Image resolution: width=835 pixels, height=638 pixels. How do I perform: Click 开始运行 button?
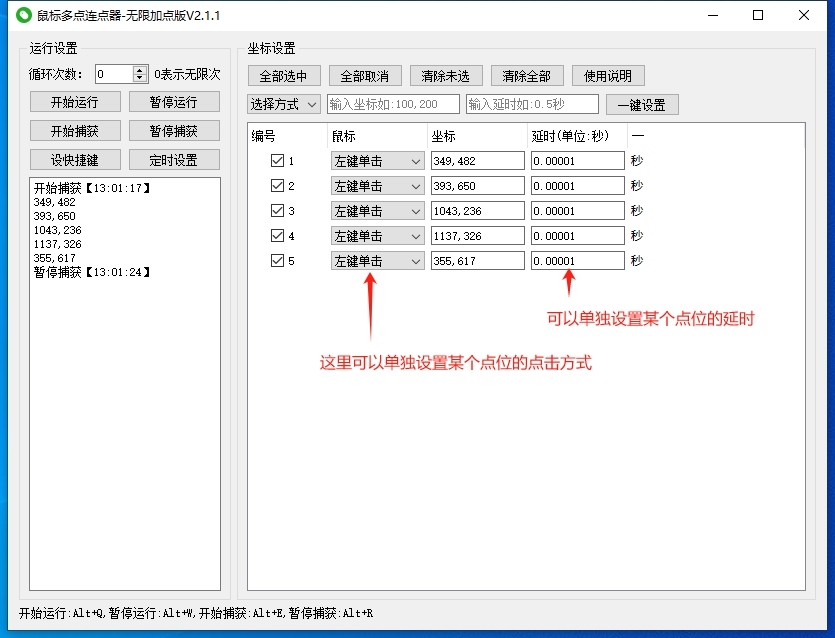[x=75, y=102]
